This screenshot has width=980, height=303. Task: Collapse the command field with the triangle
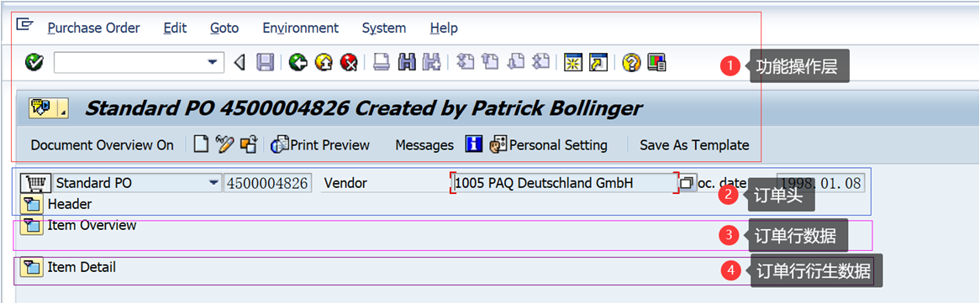[240, 62]
